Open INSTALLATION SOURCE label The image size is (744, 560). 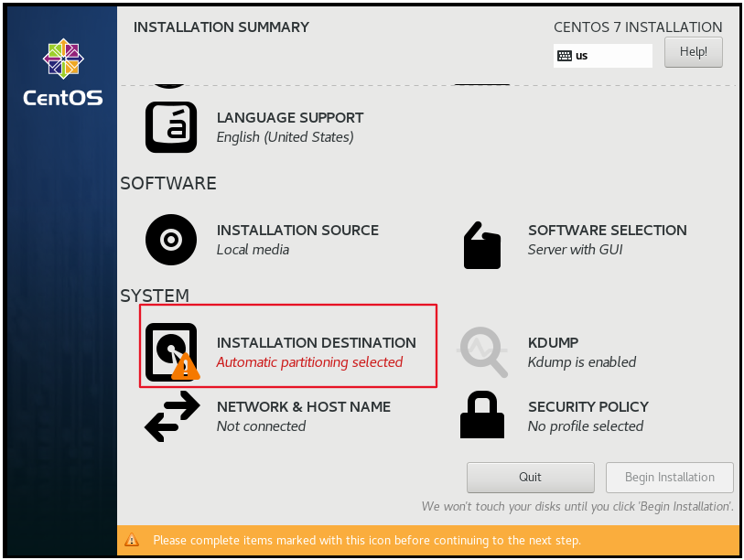pos(297,231)
